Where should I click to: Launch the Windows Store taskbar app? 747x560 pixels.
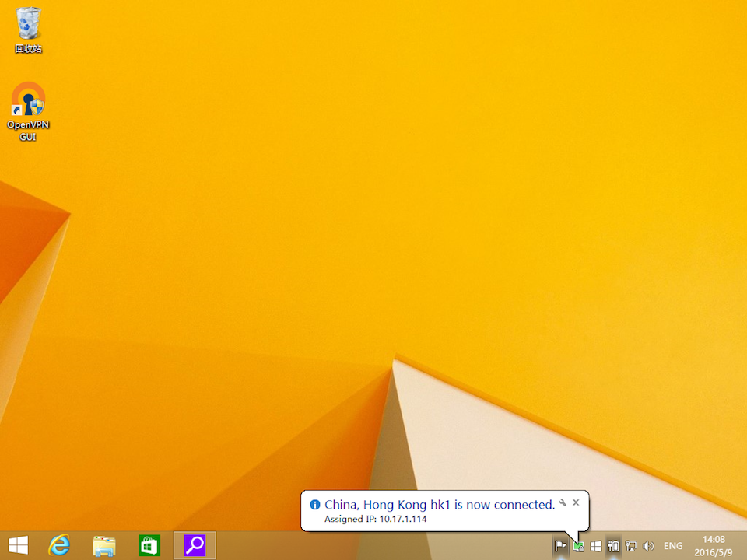coord(149,546)
